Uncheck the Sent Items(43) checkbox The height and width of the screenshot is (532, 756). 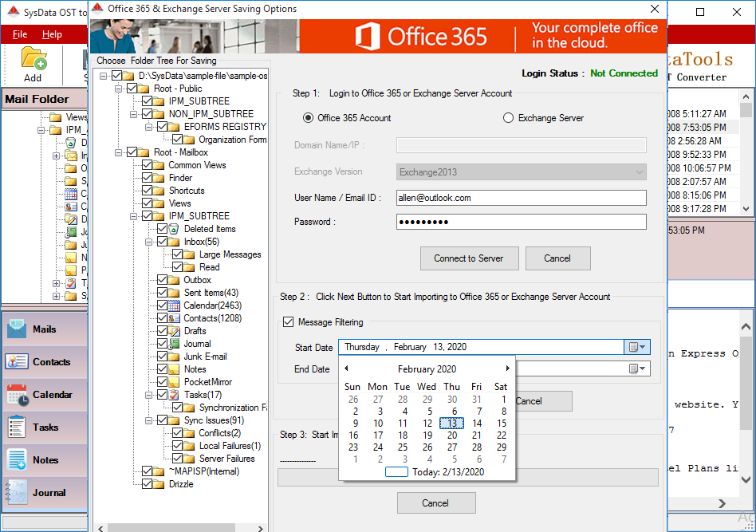click(x=162, y=293)
